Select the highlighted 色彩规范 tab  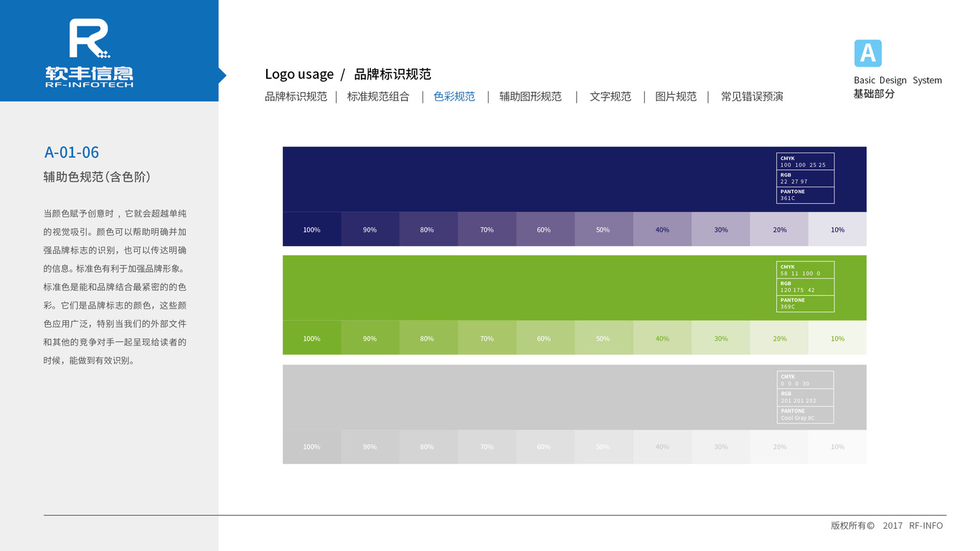pos(454,97)
